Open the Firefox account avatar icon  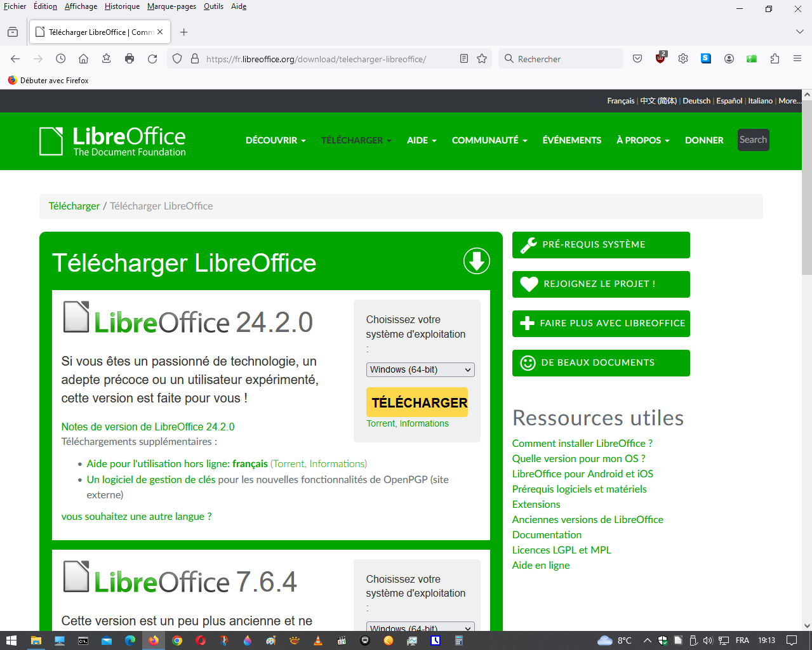pyautogui.click(x=729, y=58)
